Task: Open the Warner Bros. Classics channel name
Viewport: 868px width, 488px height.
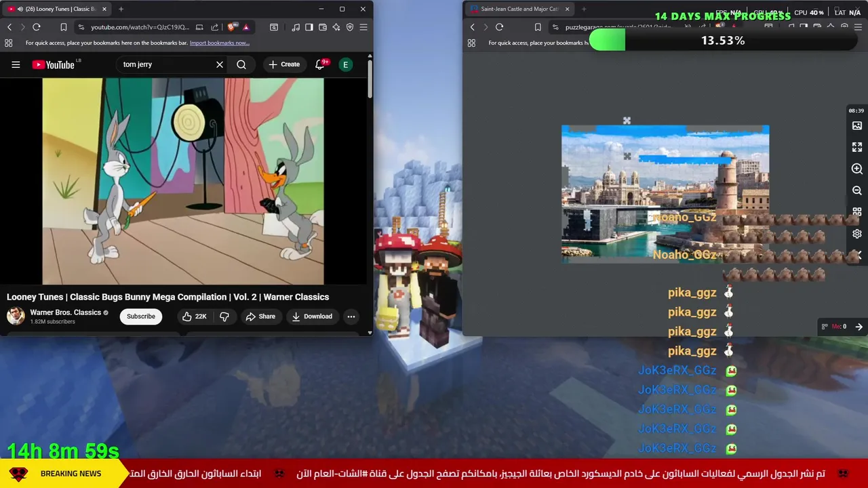Action: [x=65, y=312]
